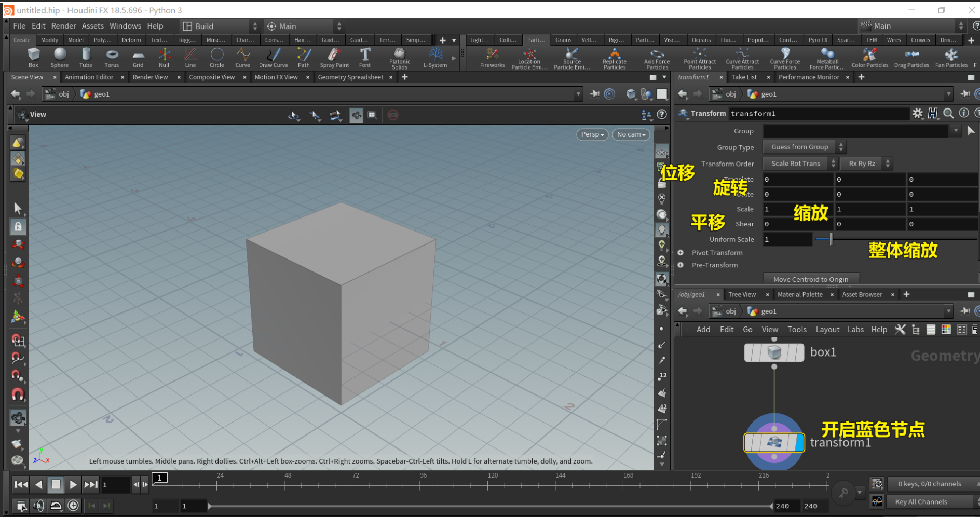980x517 pixels.
Task: Switch to the Geometry Spreadsheet tab
Action: (350, 77)
